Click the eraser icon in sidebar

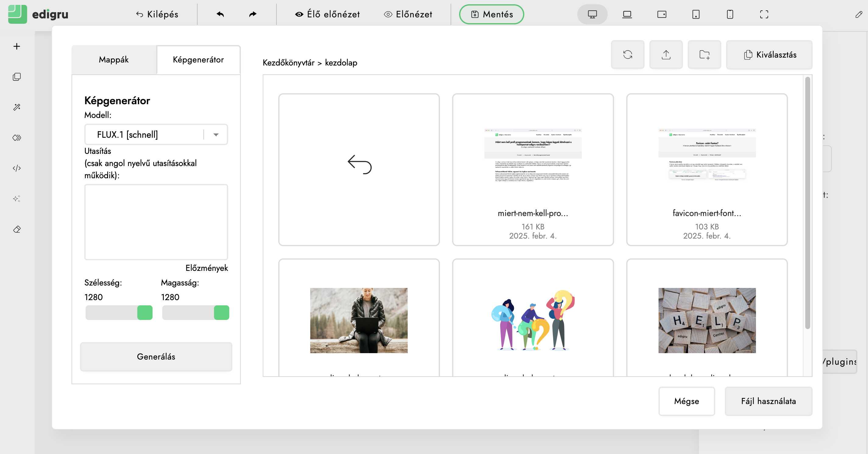point(17,229)
